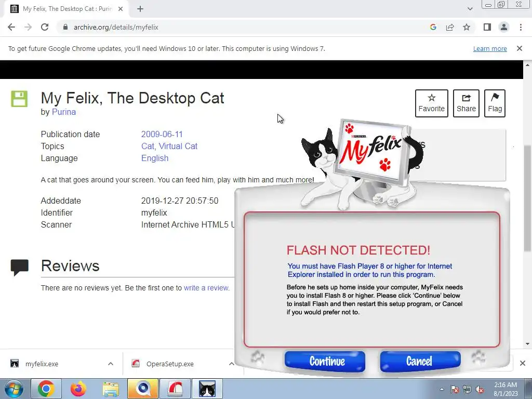Image resolution: width=532 pixels, height=399 pixels.
Task: Select the Addeddate value 2019-12-27 20:57:50
Action: coord(180,201)
